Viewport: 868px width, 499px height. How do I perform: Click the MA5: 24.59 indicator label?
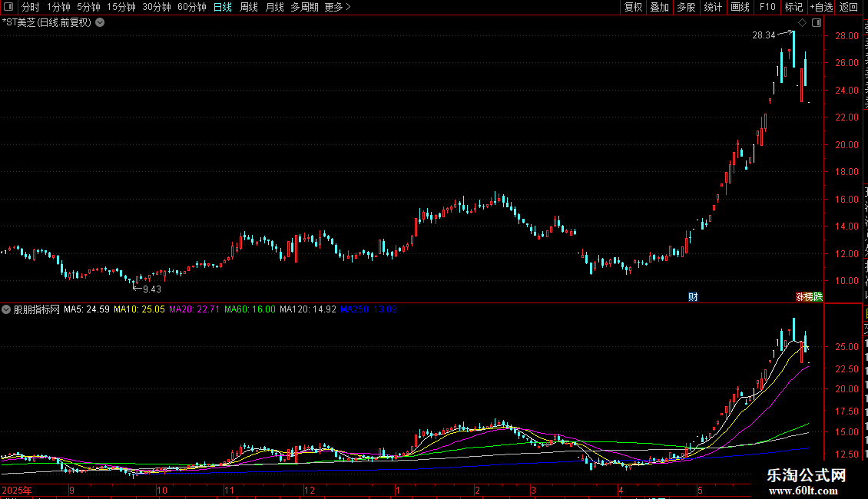point(86,309)
